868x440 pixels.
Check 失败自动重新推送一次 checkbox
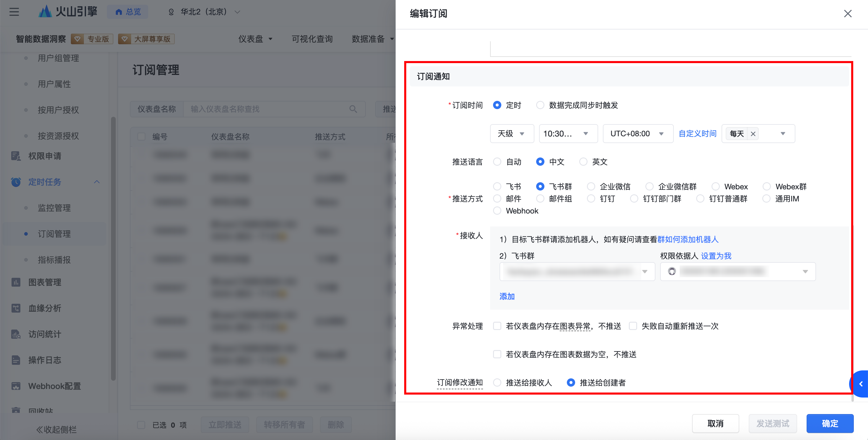[x=633, y=326]
